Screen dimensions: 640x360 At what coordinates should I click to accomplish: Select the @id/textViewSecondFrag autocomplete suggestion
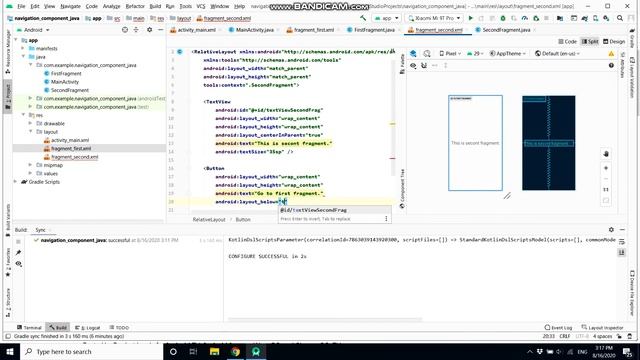tap(334, 210)
